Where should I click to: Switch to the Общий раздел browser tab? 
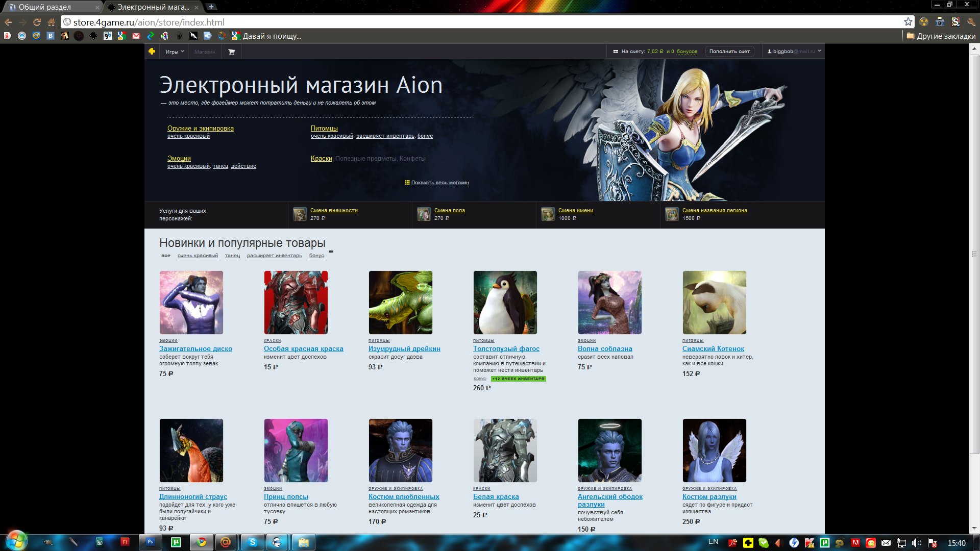pyautogui.click(x=45, y=7)
